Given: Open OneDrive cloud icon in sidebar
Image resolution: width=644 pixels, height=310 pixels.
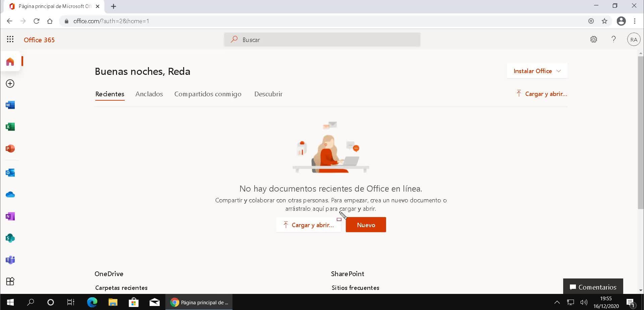Looking at the screenshot, I should (10, 195).
